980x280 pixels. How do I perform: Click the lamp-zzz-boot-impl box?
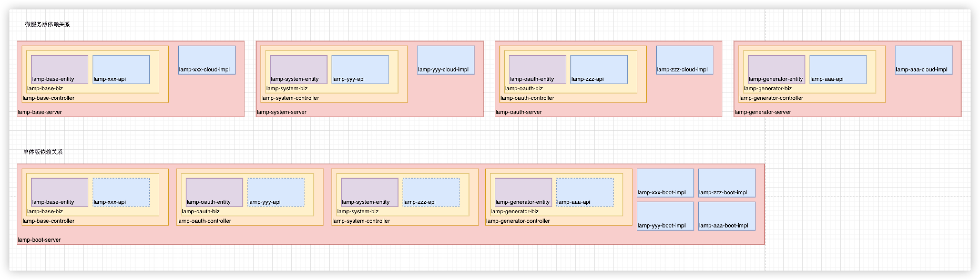[x=727, y=183]
